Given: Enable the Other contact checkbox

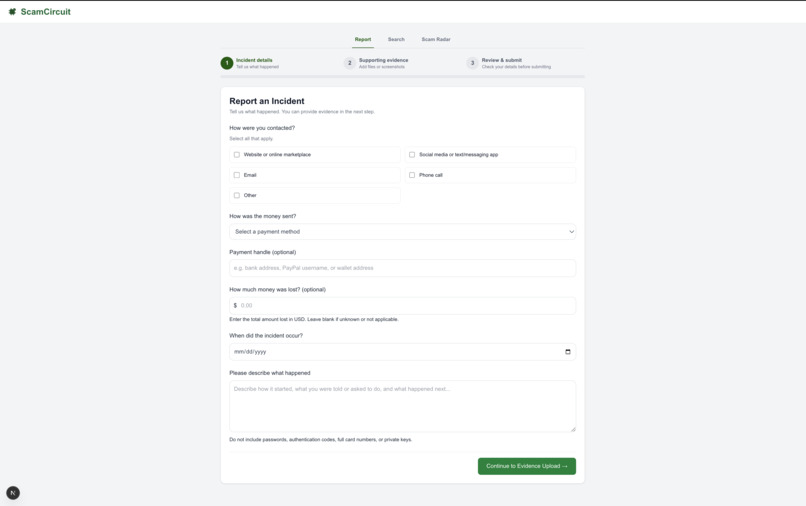Looking at the screenshot, I should (x=236, y=195).
